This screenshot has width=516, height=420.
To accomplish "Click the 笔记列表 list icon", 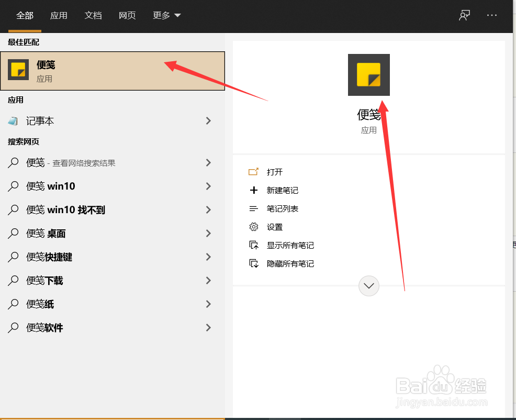I will (x=254, y=208).
